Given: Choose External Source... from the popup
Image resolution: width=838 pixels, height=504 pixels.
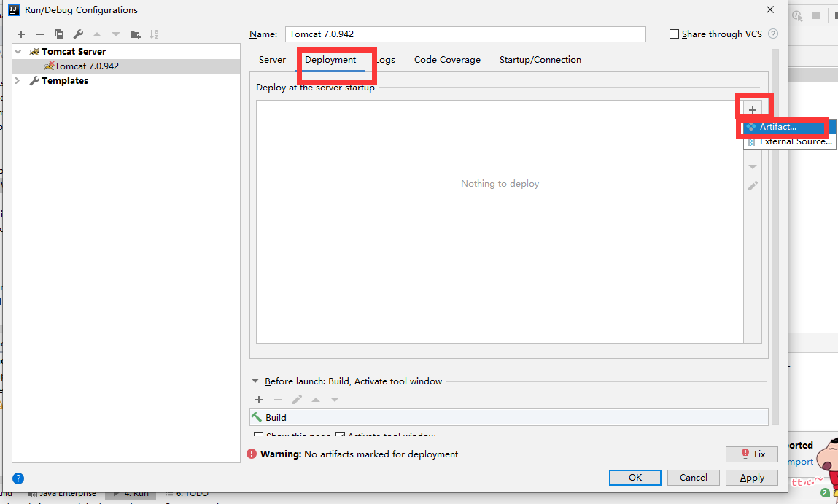Looking at the screenshot, I should pos(790,141).
